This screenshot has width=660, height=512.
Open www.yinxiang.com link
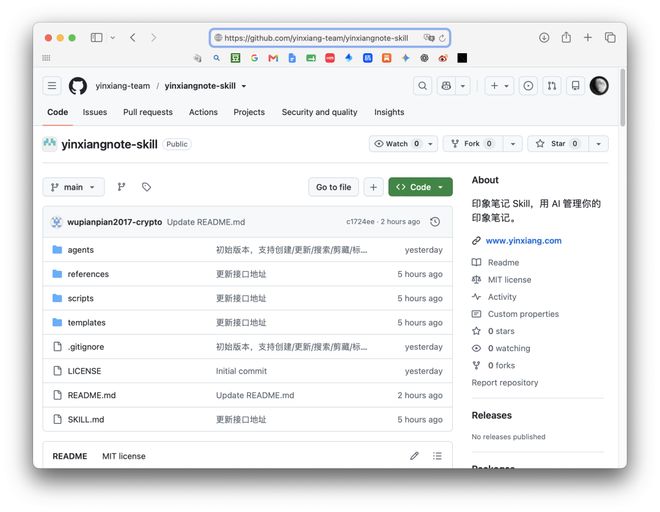(x=523, y=240)
